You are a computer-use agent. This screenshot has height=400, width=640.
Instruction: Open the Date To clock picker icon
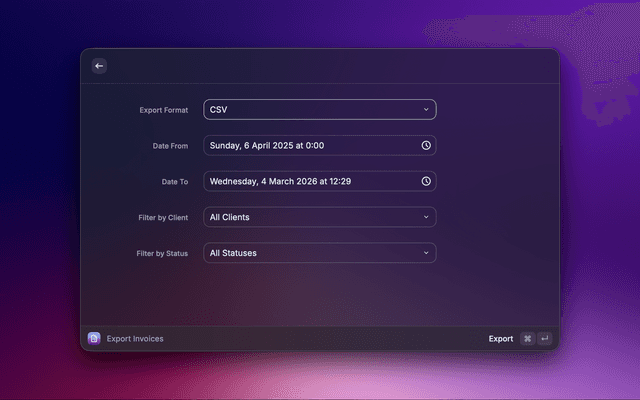tap(426, 182)
